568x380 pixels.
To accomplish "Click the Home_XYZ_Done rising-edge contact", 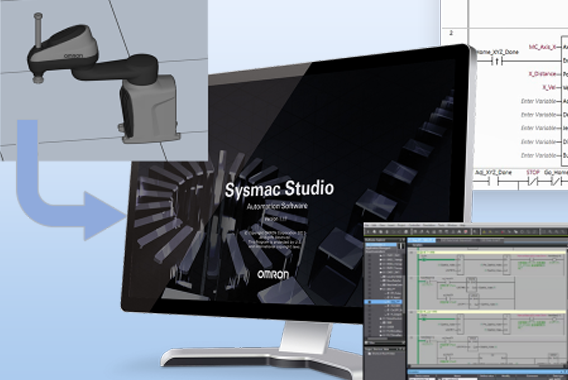I will [497, 62].
